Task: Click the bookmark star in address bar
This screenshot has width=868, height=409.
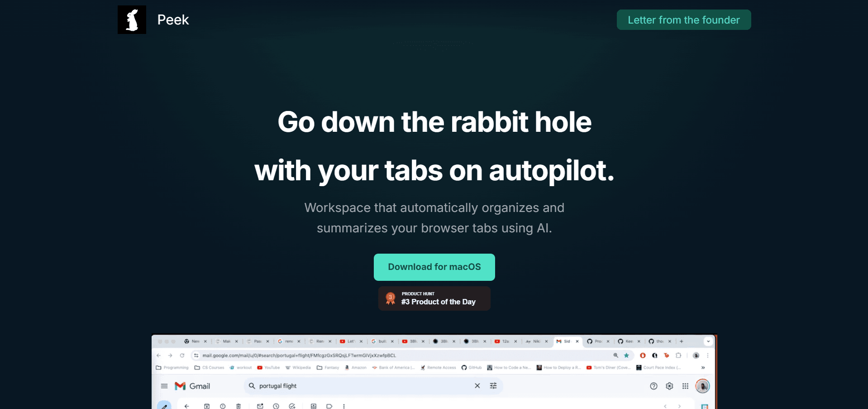Action: click(626, 356)
